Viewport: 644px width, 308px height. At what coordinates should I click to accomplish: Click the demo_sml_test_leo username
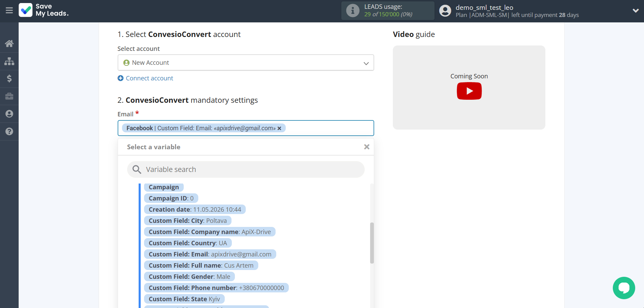[484, 7]
